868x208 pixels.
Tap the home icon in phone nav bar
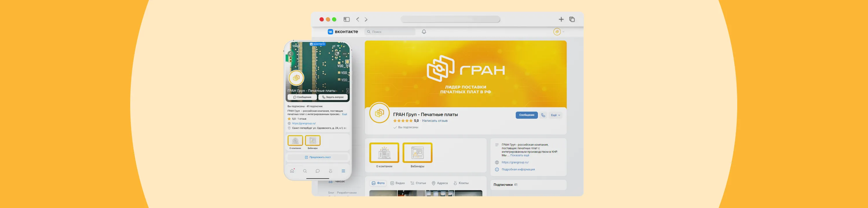[x=292, y=171]
